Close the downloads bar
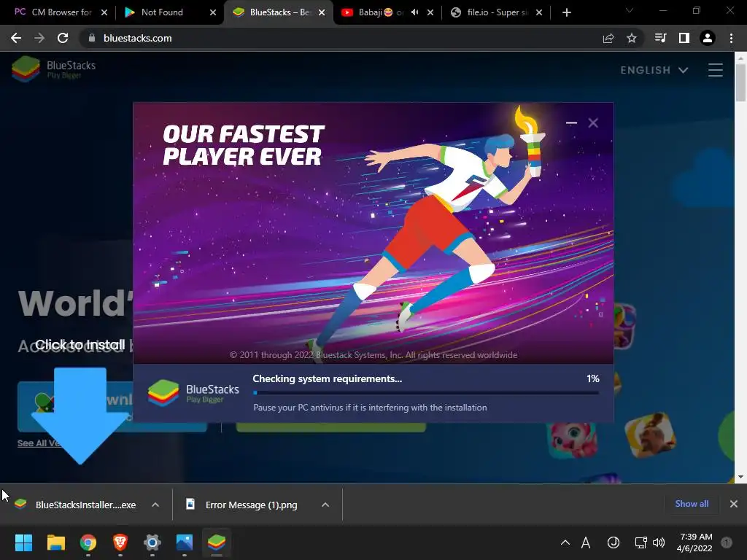This screenshot has height=560, width=747. click(x=734, y=504)
